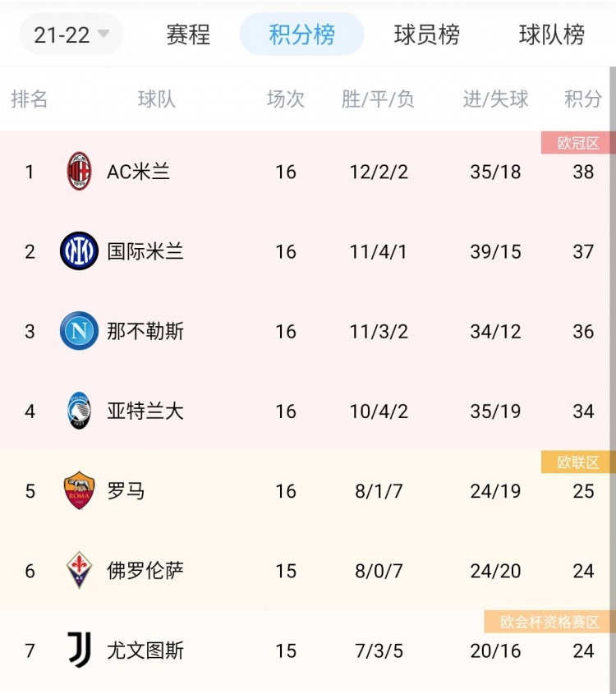Image resolution: width=616 pixels, height=694 pixels.
Task: Open the 球队榜 tab
Action: point(552,34)
